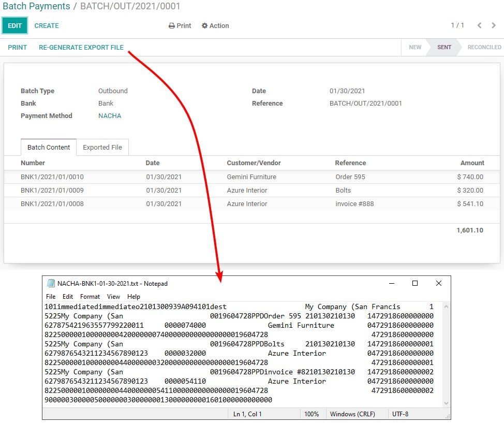
Task: Click the green EDIT button
Action: [14, 25]
